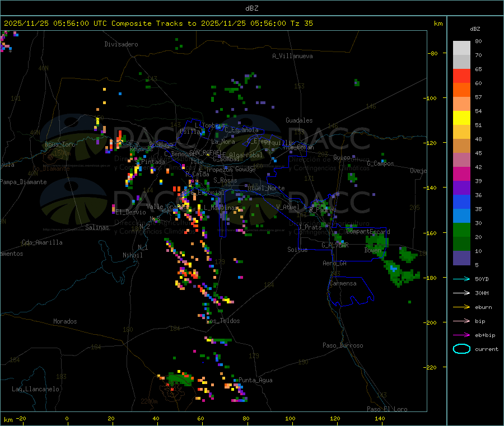Click the 'Divisadero' map label
This screenshot has width=504, height=426.
tap(121, 44)
